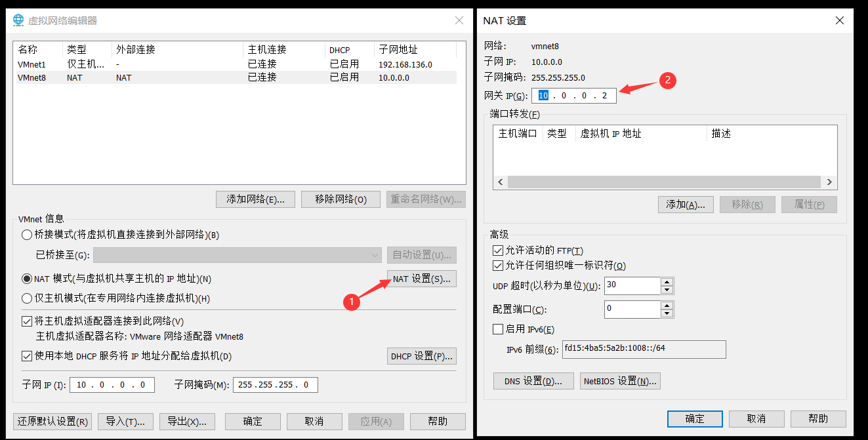Click 导入(T)... button
Screen dimensions: 868x440
(x=126, y=421)
